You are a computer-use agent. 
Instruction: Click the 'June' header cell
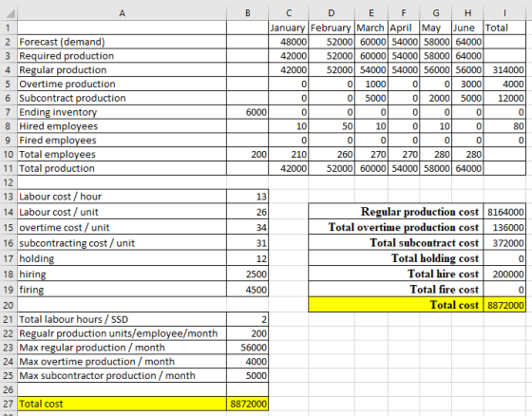pyautogui.click(x=467, y=28)
